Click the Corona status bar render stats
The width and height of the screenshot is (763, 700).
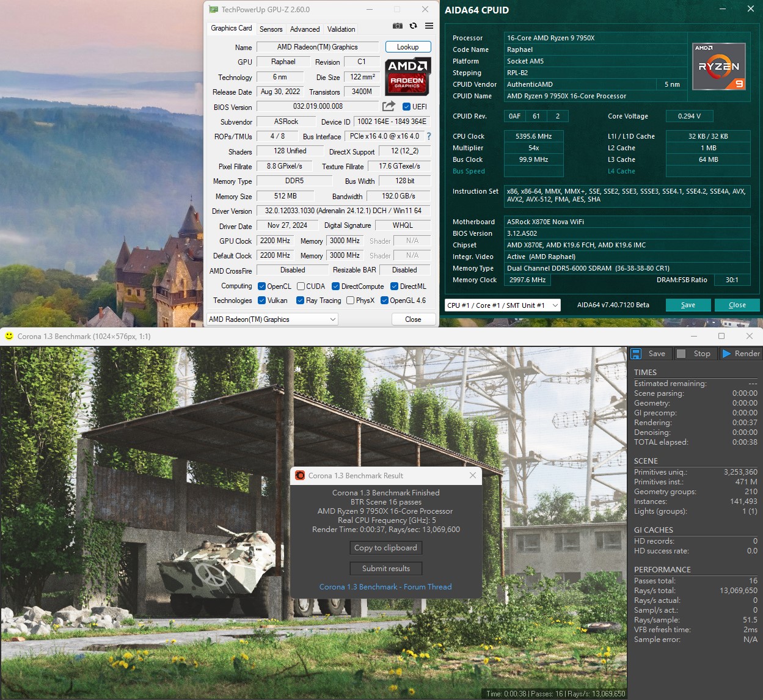(555, 693)
